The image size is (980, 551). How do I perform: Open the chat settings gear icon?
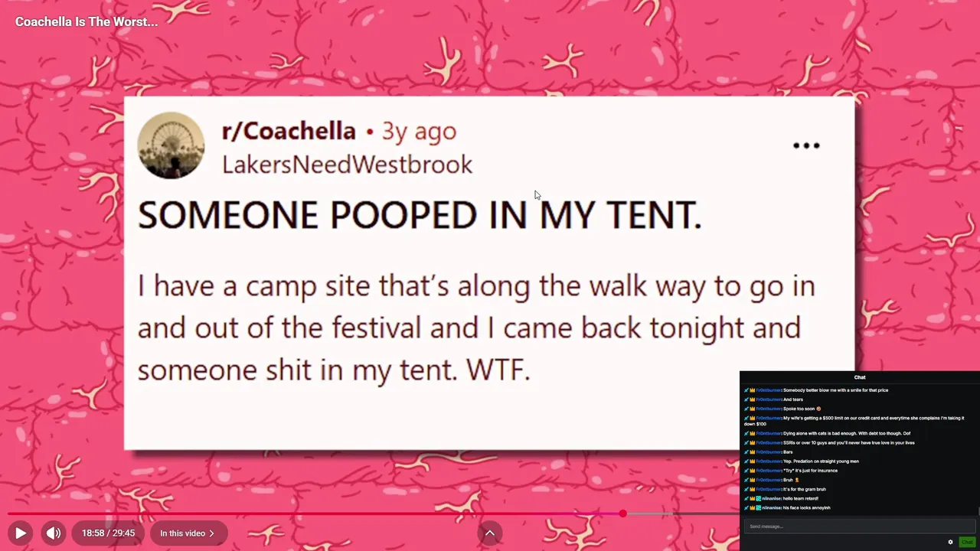[951, 542]
